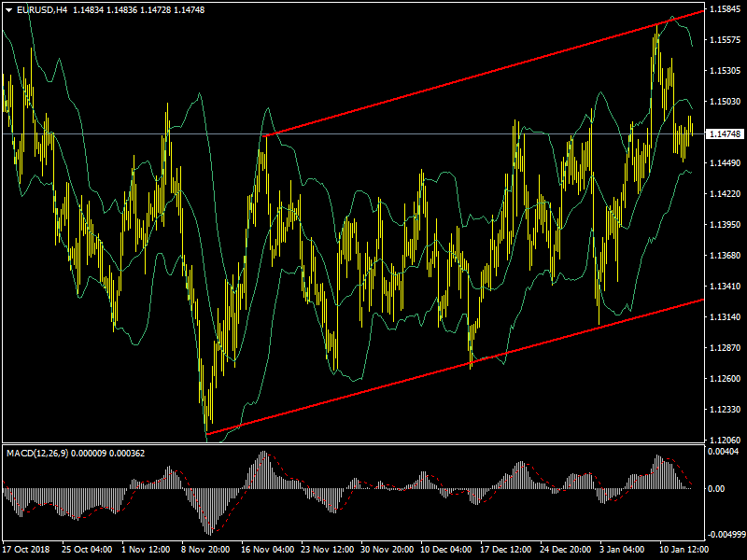
Task: Click the MACD 0.00 zero level label
Action: 718,488
